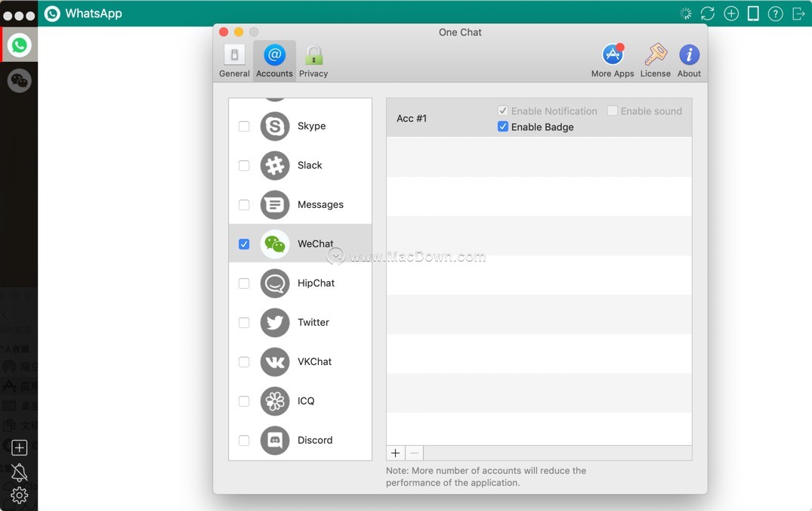The height and width of the screenshot is (511, 812).
Task: Select the Acc #1 account row
Action: click(539, 118)
